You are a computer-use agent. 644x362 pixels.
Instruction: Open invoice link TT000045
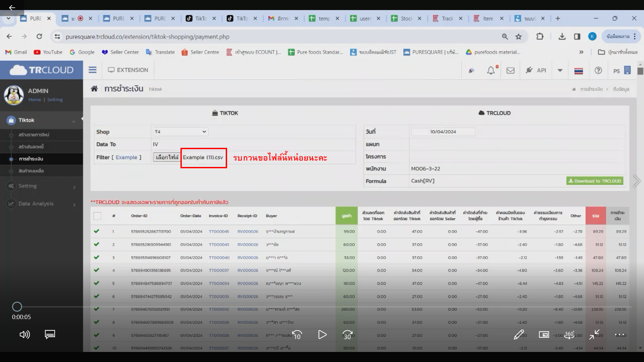[x=219, y=231]
